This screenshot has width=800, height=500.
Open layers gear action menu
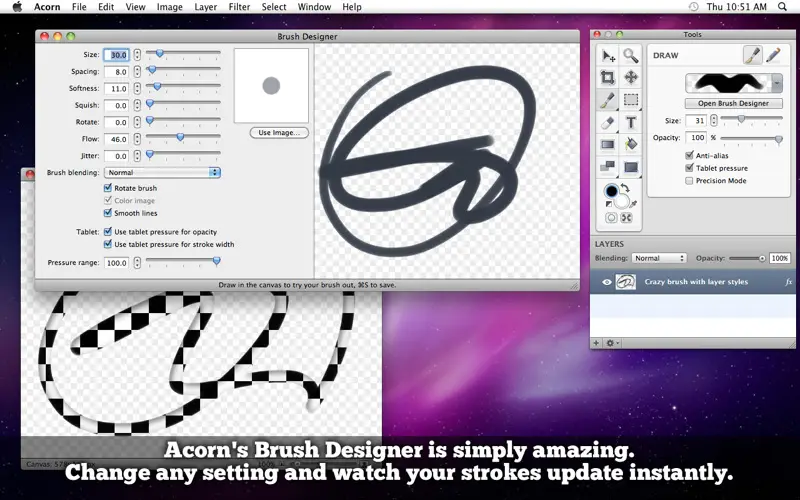point(611,343)
